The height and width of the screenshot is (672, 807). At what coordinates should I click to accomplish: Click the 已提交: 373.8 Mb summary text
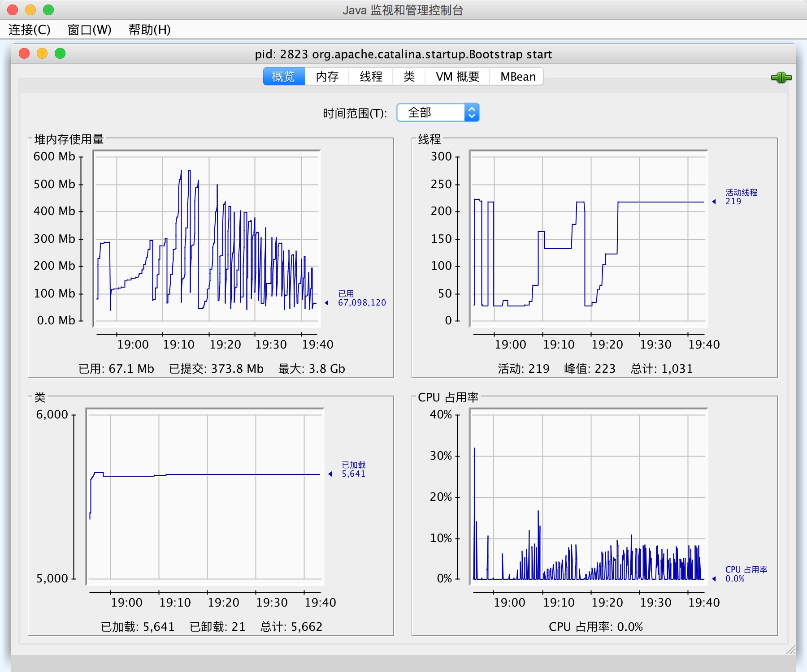216,369
